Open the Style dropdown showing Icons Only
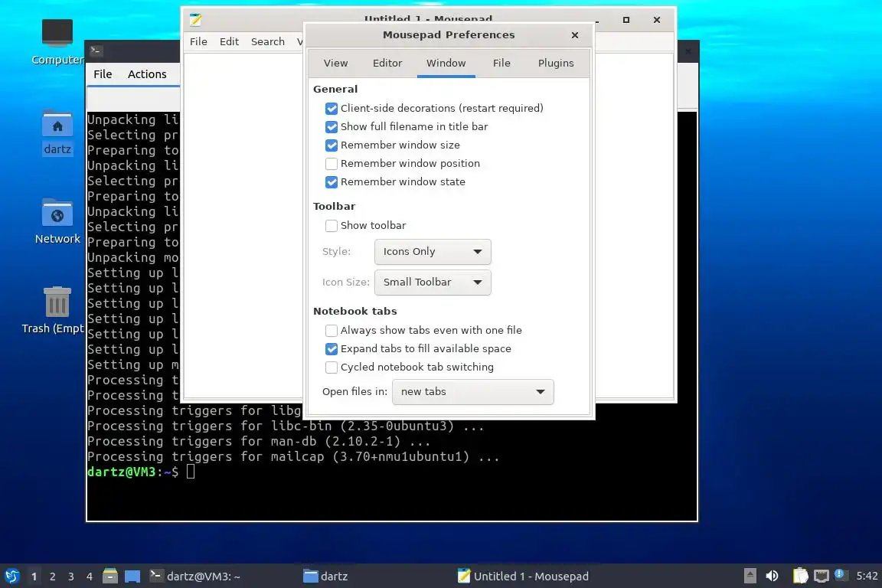This screenshot has height=588, width=882. click(433, 252)
